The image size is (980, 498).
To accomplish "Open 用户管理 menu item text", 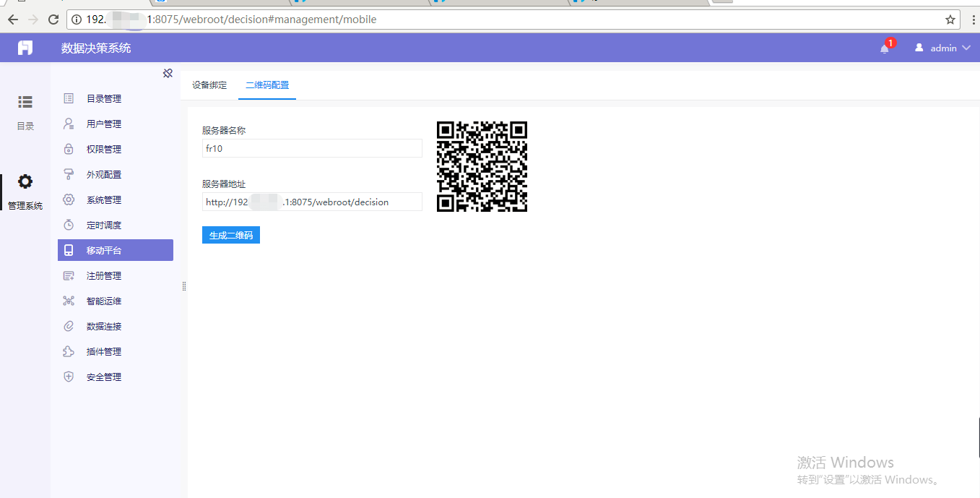I will coord(104,124).
